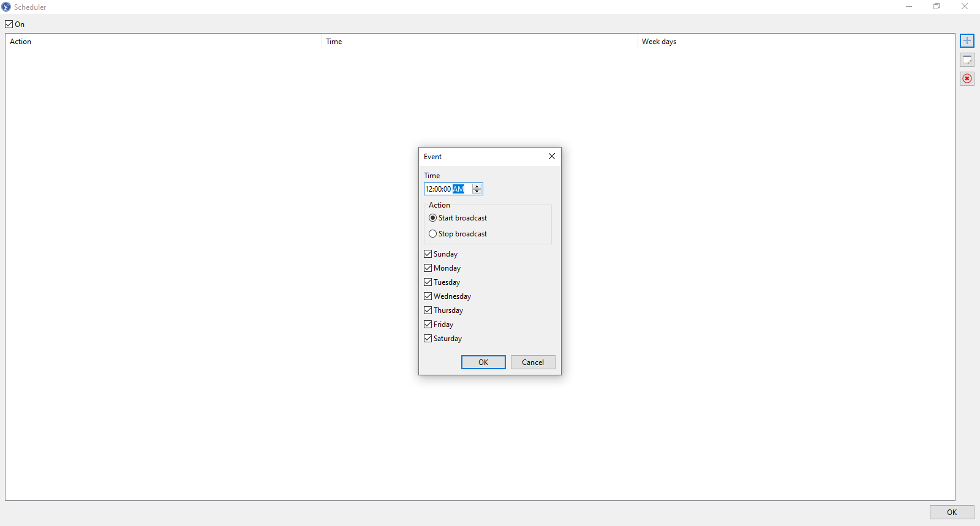This screenshot has width=980, height=526.
Task: Minimize the Scheduler window
Action: pyautogui.click(x=909, y=7)
